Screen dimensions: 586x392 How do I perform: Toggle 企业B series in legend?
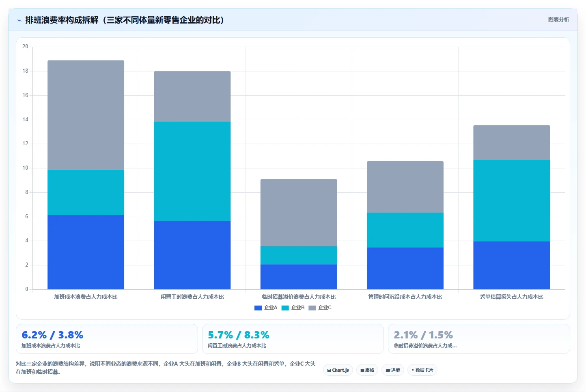[293, 308]
